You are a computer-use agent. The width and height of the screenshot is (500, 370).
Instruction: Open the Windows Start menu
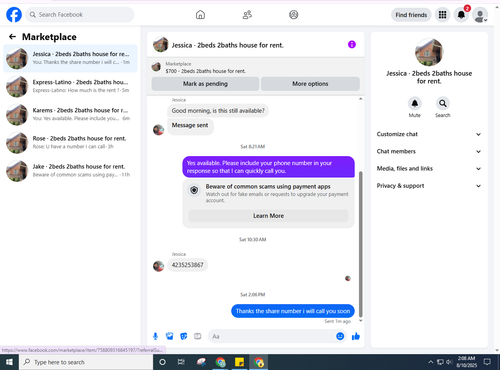point(9,362)
